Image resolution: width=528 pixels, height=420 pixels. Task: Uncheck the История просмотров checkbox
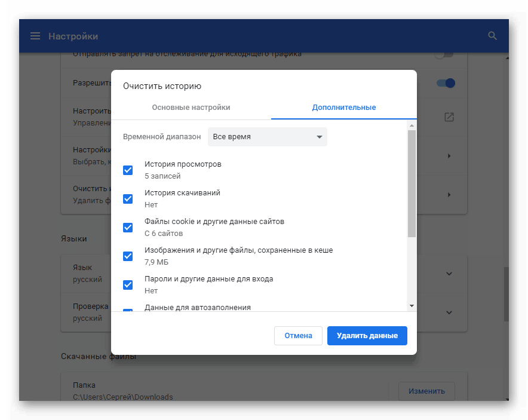point(128,170)
